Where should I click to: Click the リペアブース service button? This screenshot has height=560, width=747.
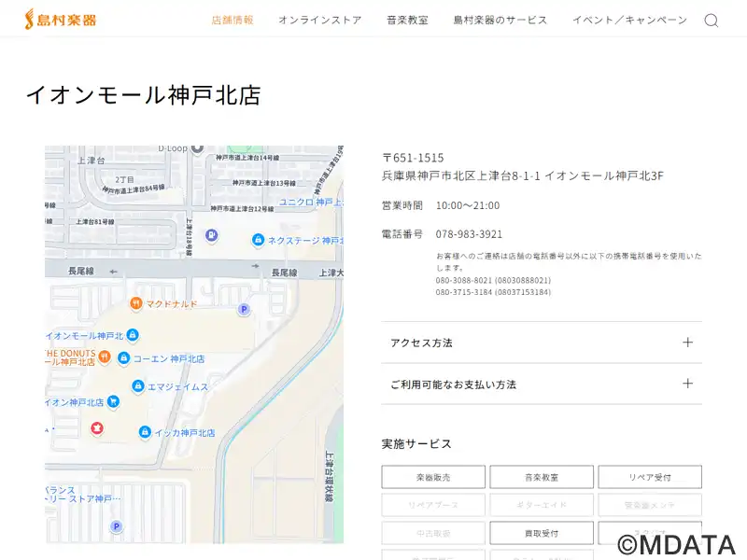tap(433, 505)
